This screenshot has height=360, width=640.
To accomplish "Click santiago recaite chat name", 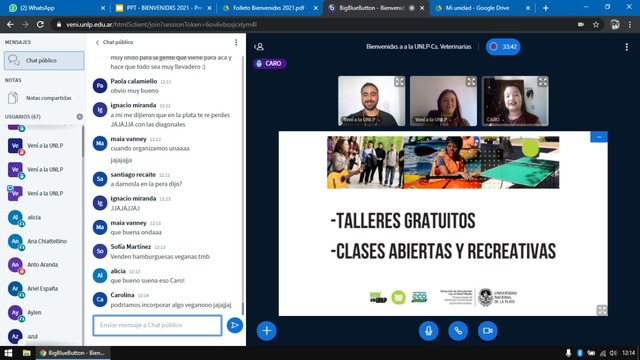I will (x=133, y=174).
